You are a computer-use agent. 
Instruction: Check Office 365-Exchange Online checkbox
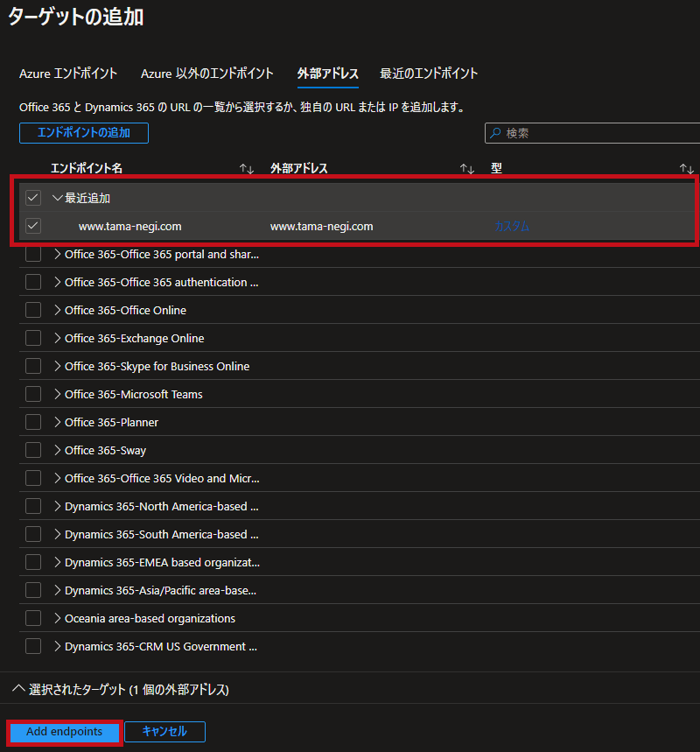pyautogui.click(x=33, y=338)
